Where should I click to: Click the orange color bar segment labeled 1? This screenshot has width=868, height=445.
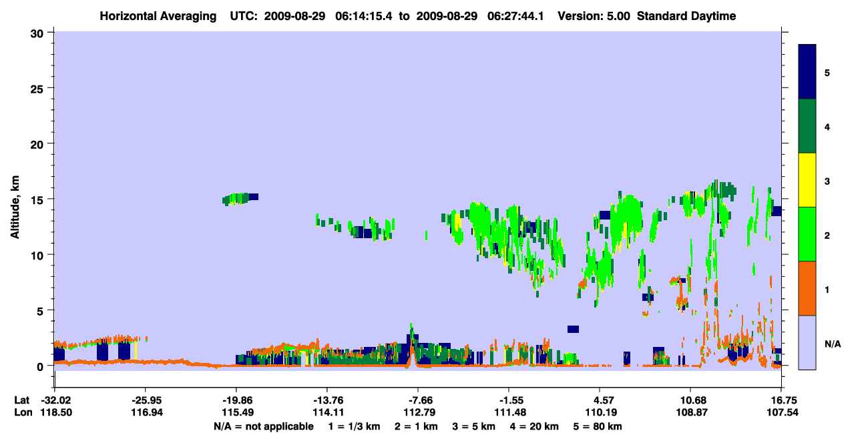point(807,288)
